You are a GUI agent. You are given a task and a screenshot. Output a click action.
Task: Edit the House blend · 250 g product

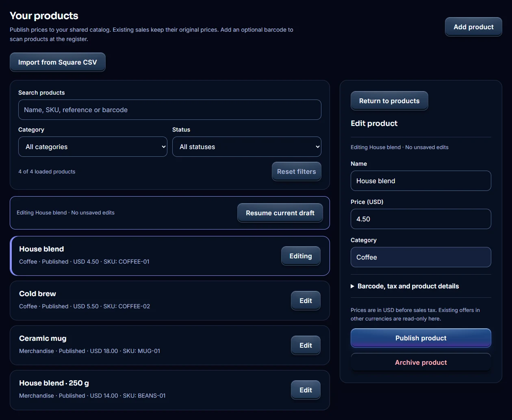click(306, 390)
